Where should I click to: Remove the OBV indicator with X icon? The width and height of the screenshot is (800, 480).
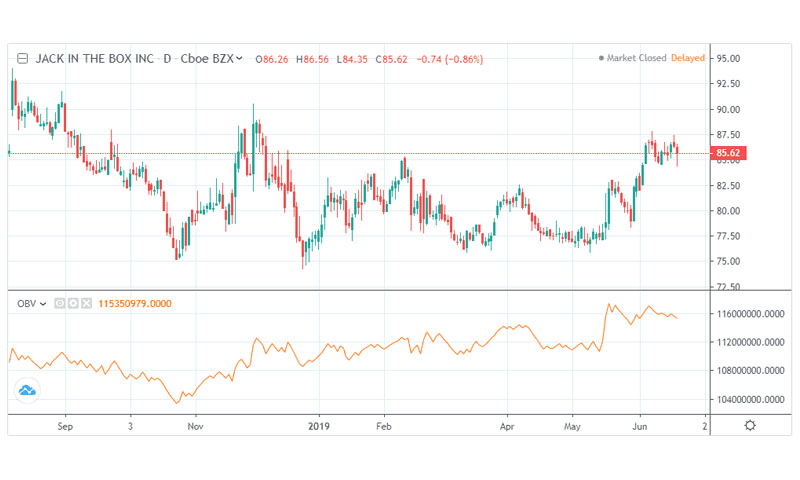(86, 304)
